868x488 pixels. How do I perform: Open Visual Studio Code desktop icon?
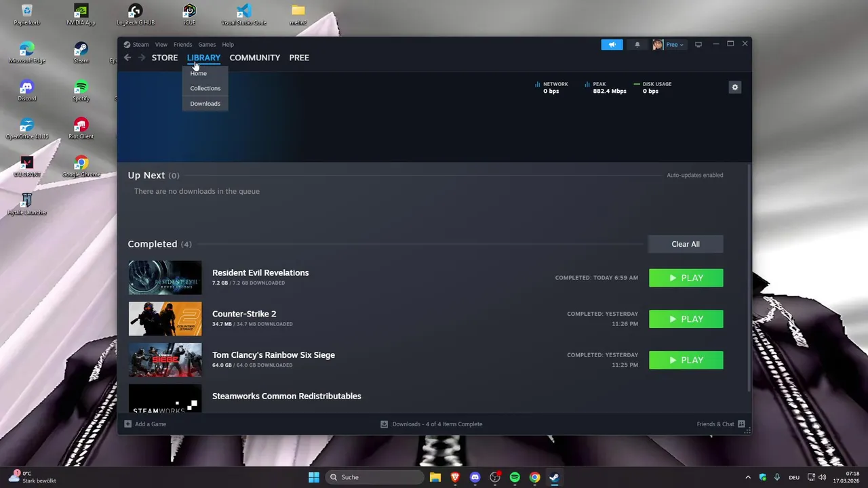pyautogui.click(x=243, y=15)
